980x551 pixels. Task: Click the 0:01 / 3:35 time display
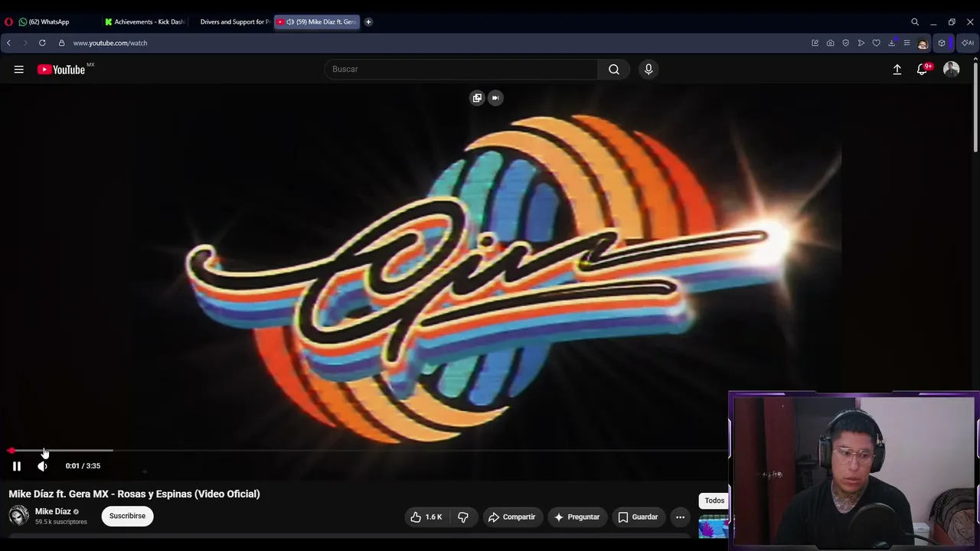pyautogui.click(x=83, y=466)
